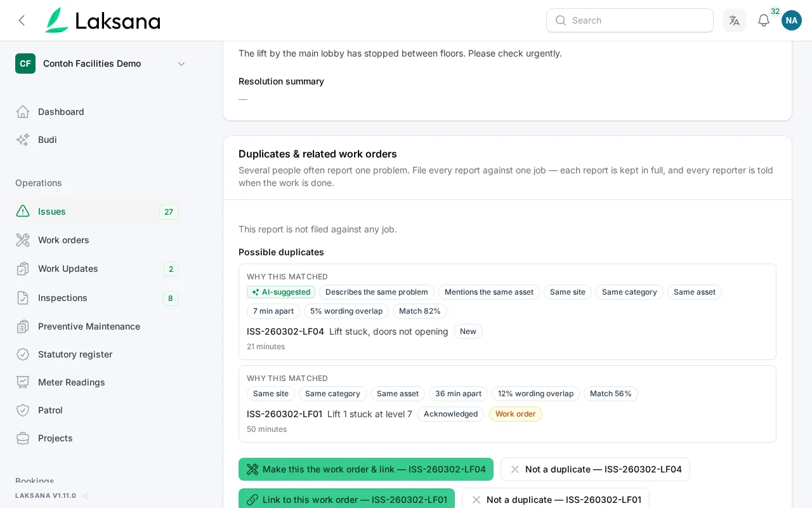This screenshot has height=508, width=812.
Task: Click the Acknowledged status chip
Action: pyautogui.click(x=450, y=414)
